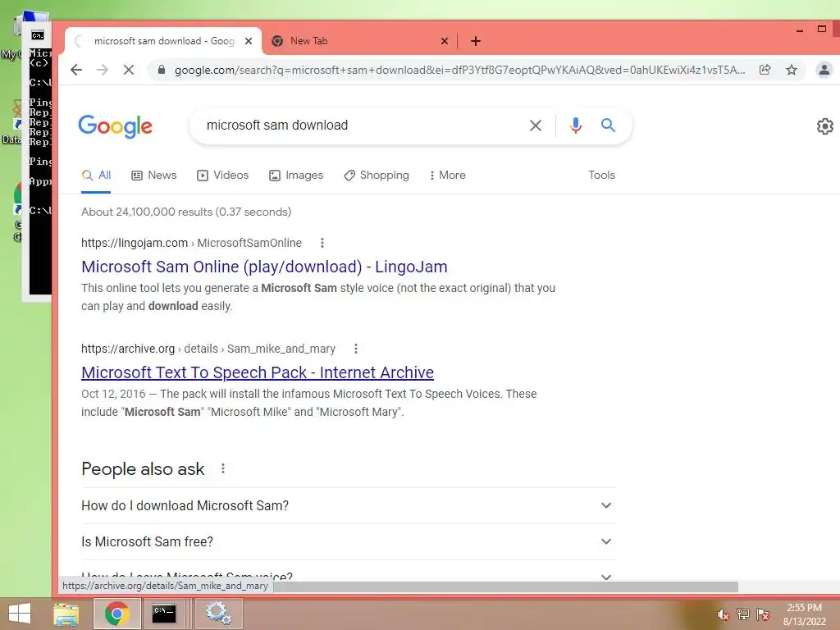The image size is (840, 630).
Task: Click the archive.org result URL
Action: 208,349
